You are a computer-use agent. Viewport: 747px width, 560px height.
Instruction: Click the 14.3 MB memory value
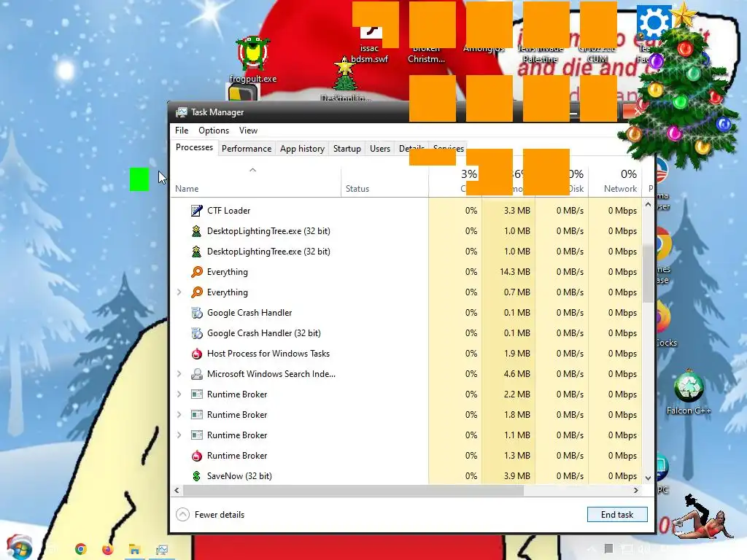[515, 272]
